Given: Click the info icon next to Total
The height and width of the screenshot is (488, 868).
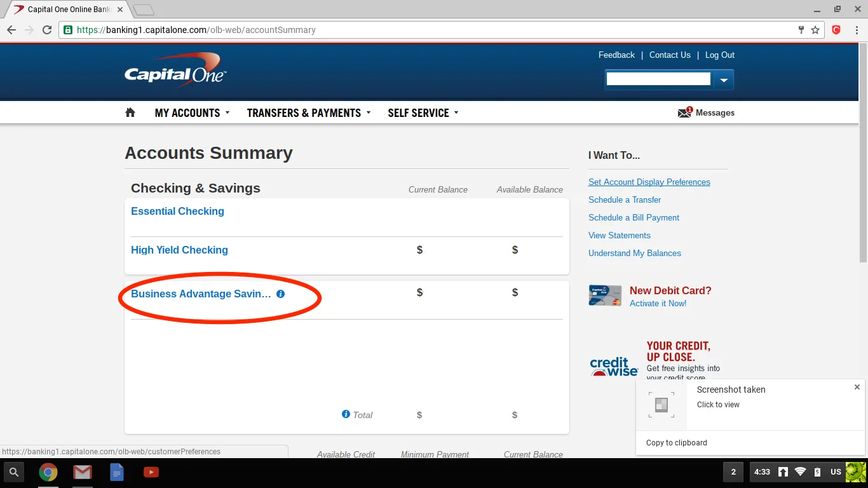Looking at the screenshot, I should (346, 414).
